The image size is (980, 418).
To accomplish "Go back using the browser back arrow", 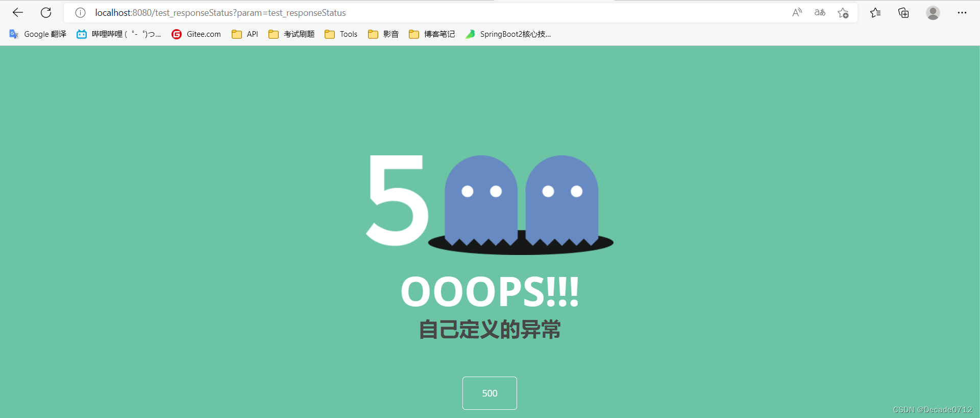I will (x=18, y=13).
